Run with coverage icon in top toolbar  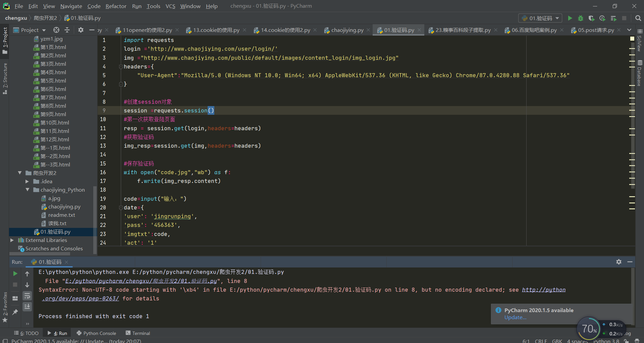pos(591,18)
